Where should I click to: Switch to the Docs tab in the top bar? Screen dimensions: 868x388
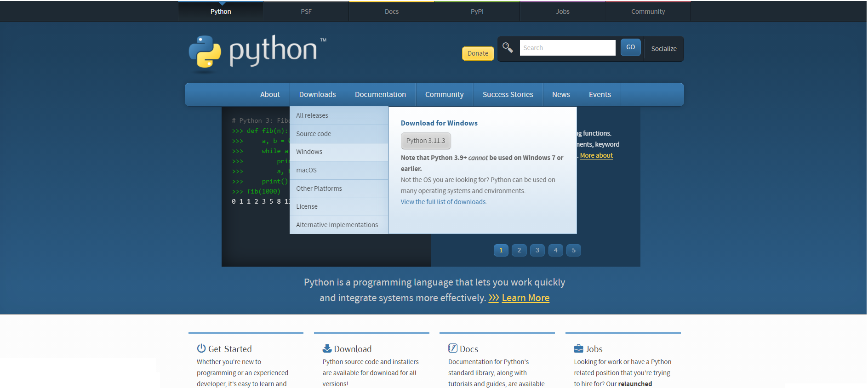pyautogui.click(x=392, y=11)
